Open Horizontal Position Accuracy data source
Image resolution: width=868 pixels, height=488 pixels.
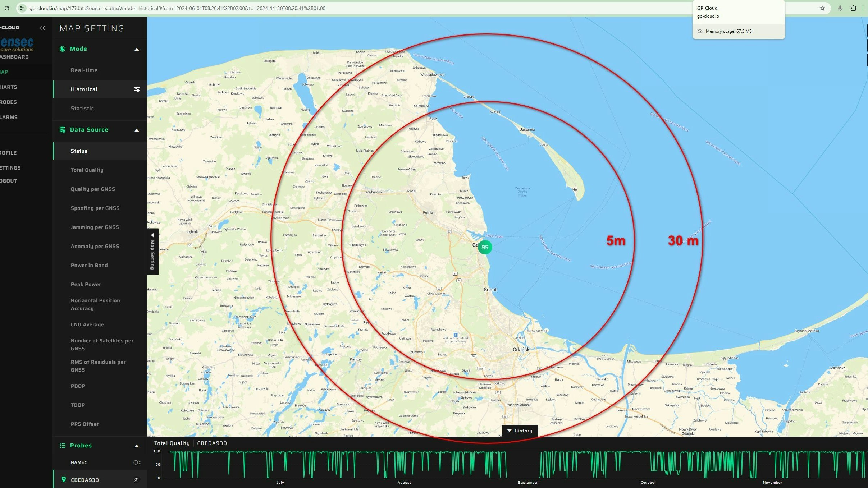95,304
